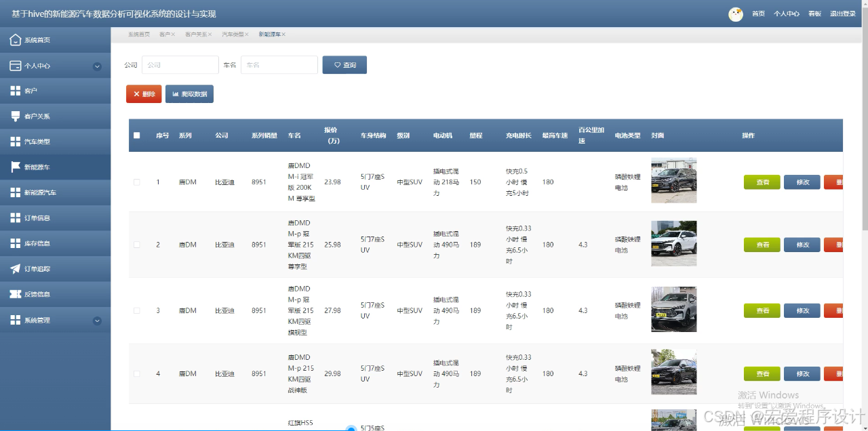Viewport: 868px width, 431px height.
Task: Click the 库存信息 grid icon in sidebar
Action: click(x=15, y=243)
